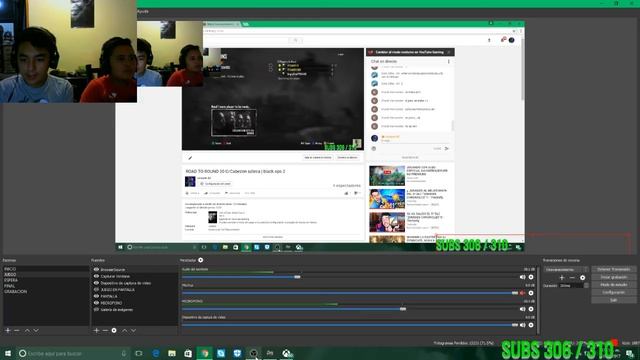Open gear for Dispositivo de captura mixer channel
This screenshot has height=360, width=640.
(531, 325)
